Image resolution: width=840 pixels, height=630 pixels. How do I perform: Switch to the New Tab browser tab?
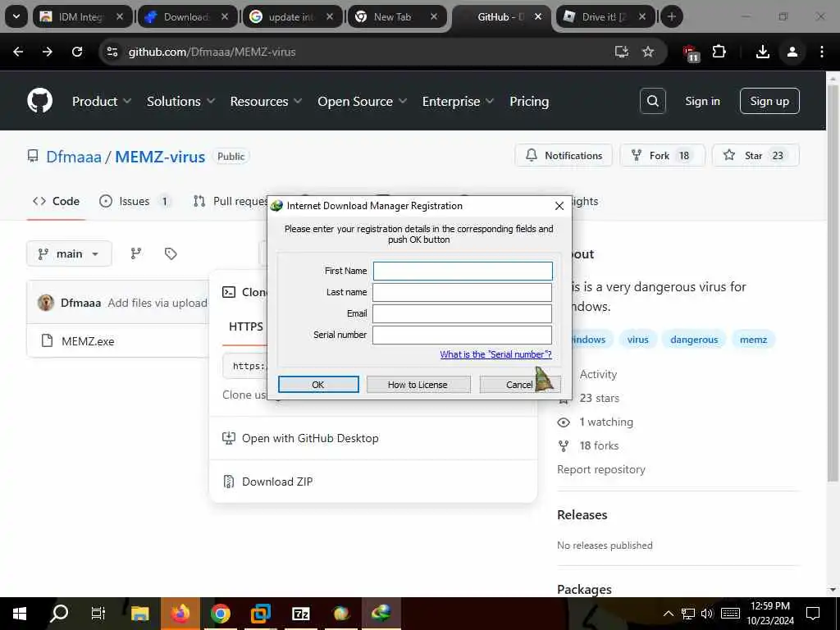coord(396,16)
